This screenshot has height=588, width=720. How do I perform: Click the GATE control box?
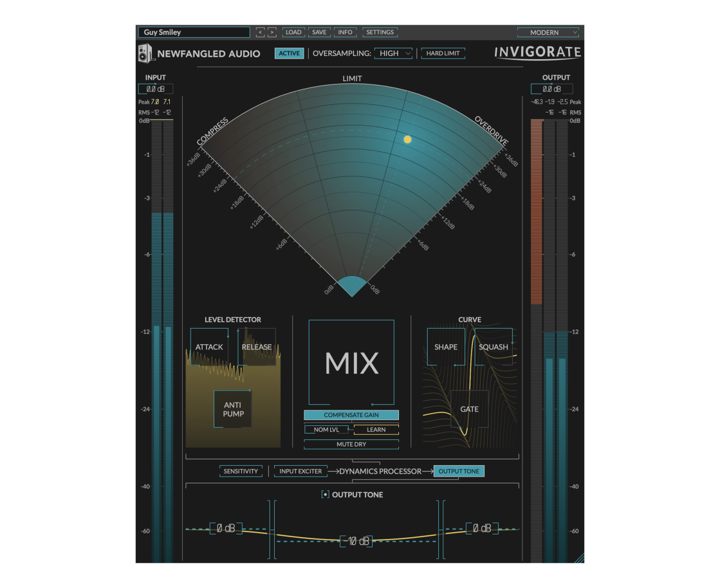(469, 409)
